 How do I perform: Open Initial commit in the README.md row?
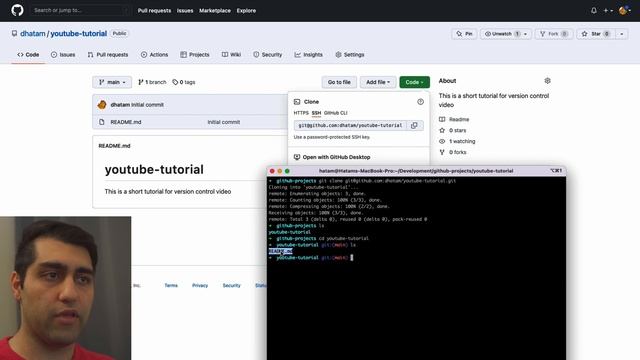(224, 122)
